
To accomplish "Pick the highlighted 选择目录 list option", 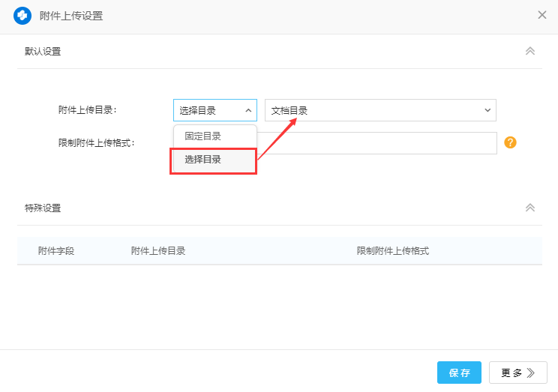I will coord(203,160).
